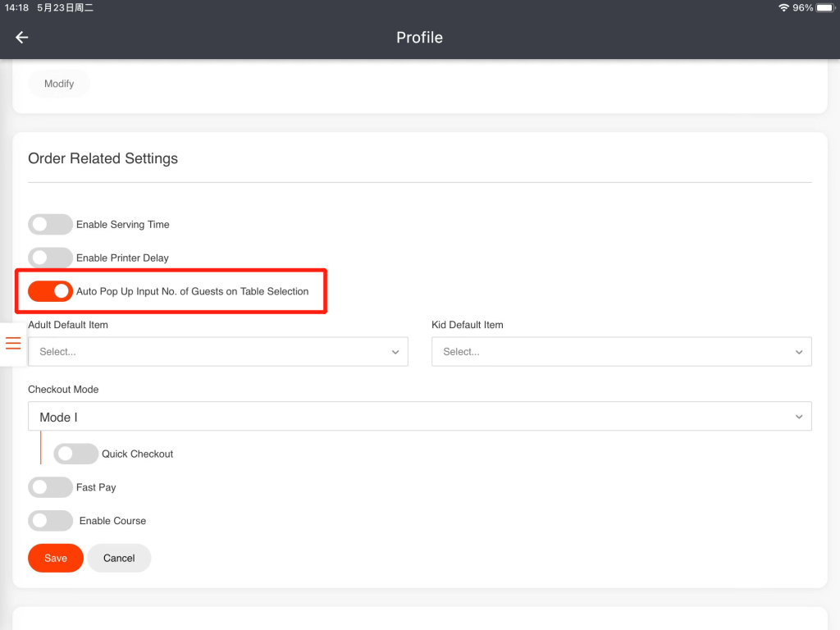Turn on the Enable Course toggle
The height and width of the screenshot is (630, 840).
point(50,521)
